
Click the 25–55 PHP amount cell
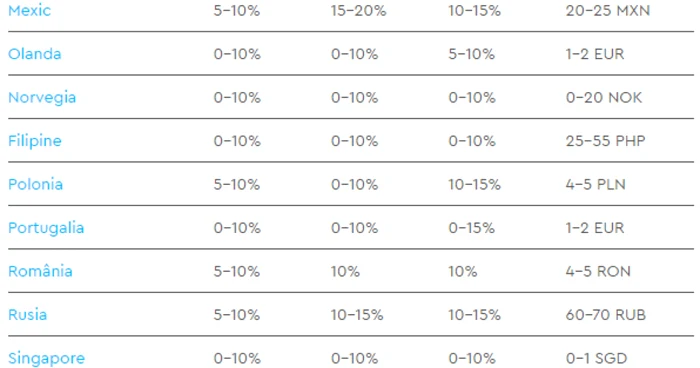tap(605, 141)
